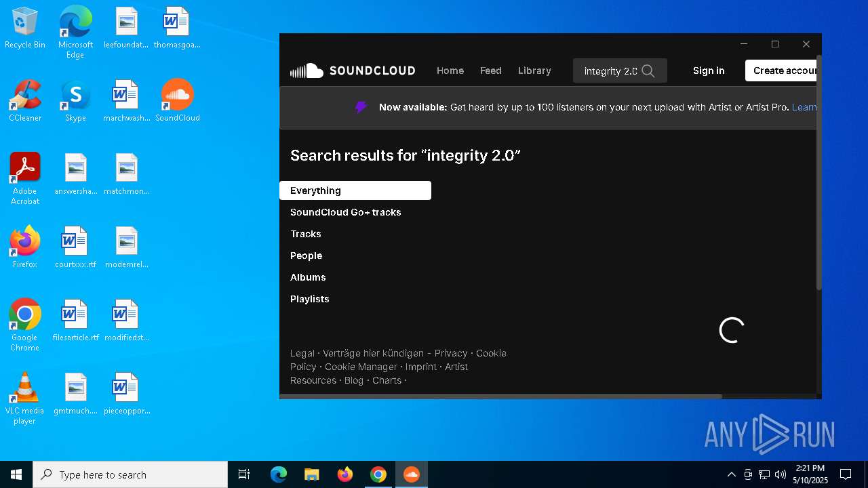The image size is (868, 488).
Task: Open volume control in system tray
Action: [x=780, y=474]
